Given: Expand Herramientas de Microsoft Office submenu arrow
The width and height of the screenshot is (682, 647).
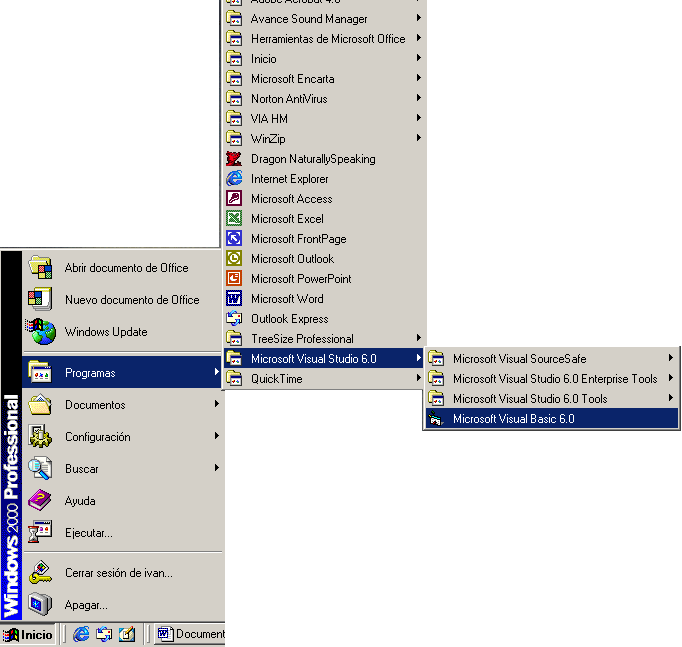Looking at the screenshot, I should (418, 38).
